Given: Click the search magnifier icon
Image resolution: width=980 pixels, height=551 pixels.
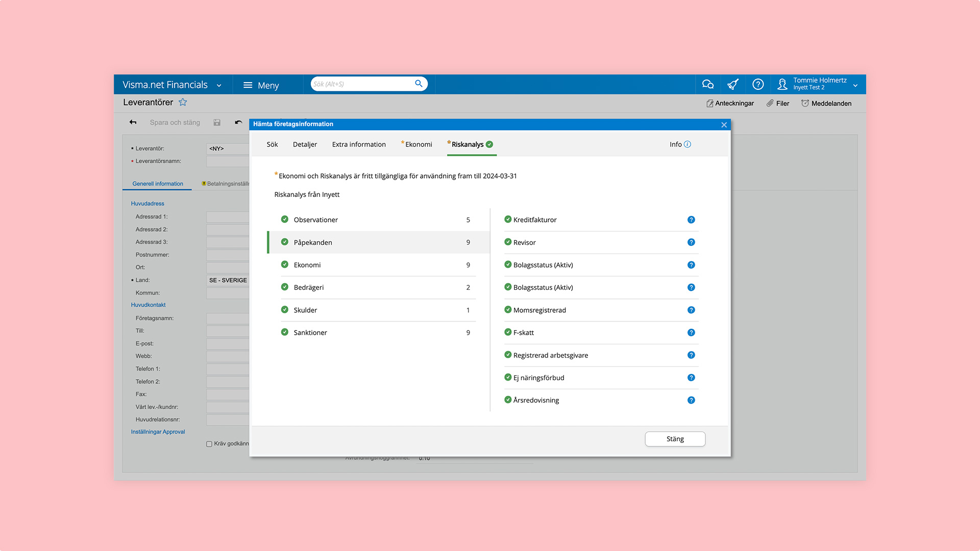Looking at the screenshot, I should (419, 84).
